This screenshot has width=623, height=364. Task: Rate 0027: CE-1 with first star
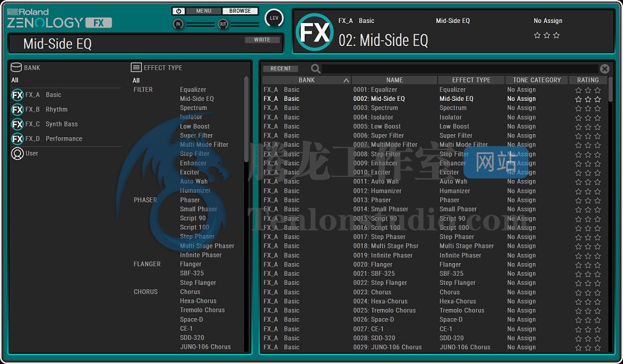(578, 330)
